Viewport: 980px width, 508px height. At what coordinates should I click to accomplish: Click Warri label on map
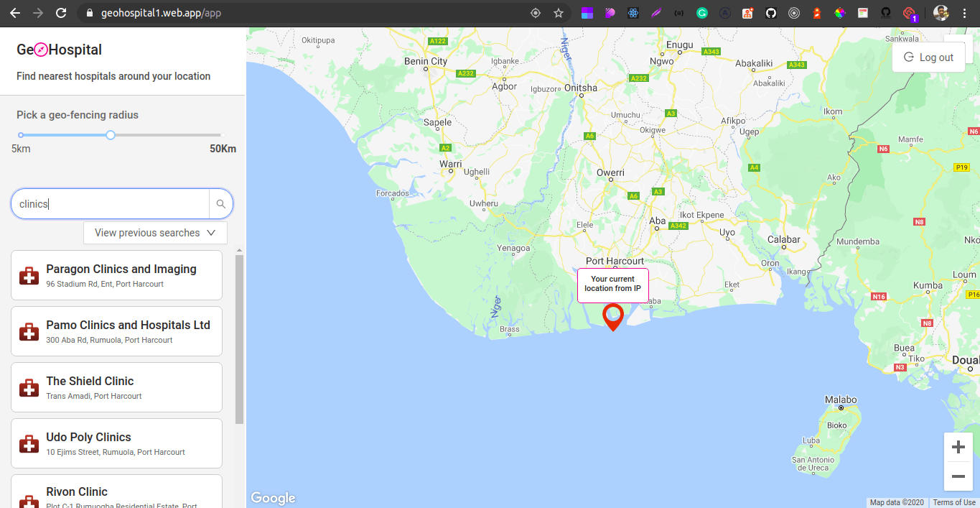(450, 164)
